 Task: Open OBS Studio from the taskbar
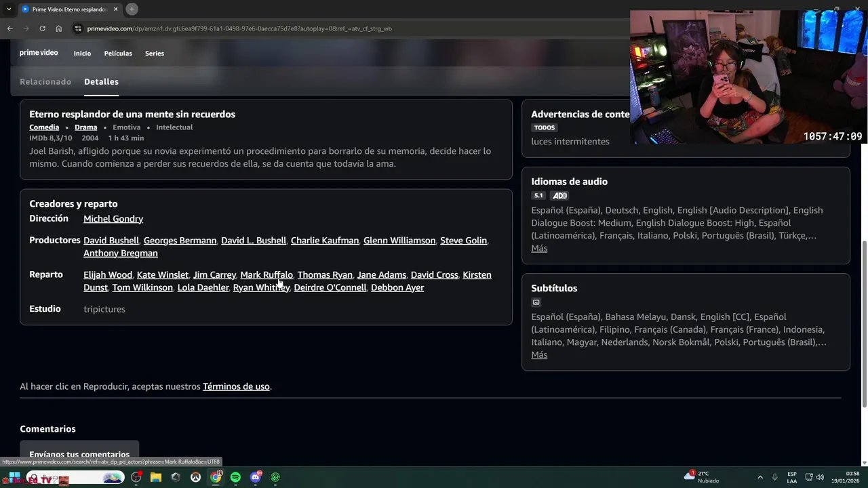136,477
